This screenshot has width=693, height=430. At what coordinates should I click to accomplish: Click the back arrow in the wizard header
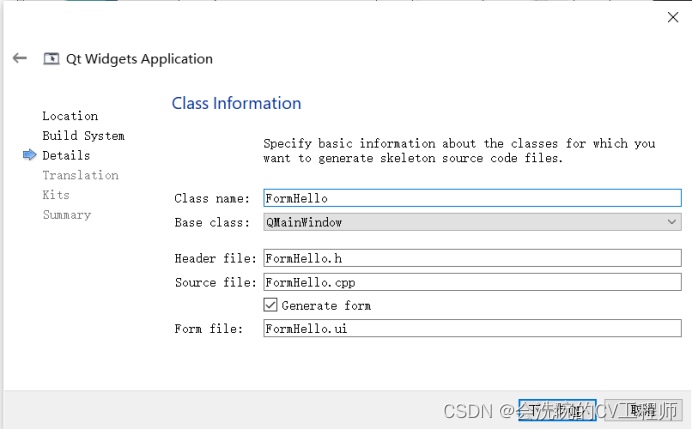(x=19, y=58)
